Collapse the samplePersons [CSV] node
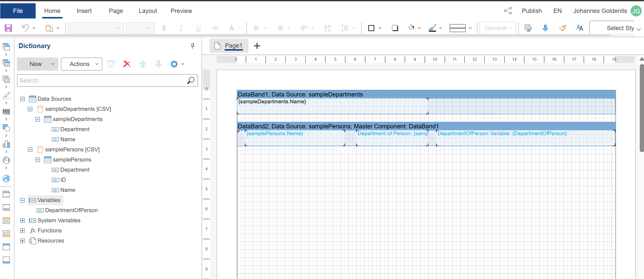The height and width of the screenshot is (279, 644). 30,150
